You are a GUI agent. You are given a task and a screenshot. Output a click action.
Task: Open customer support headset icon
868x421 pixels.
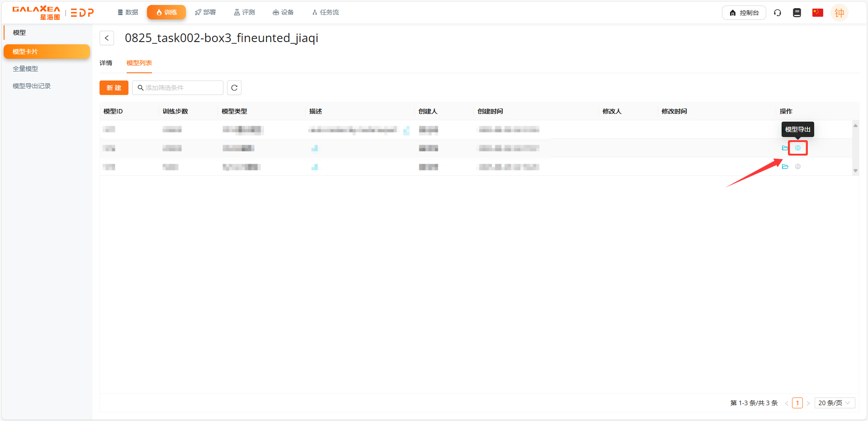(778, 13)
